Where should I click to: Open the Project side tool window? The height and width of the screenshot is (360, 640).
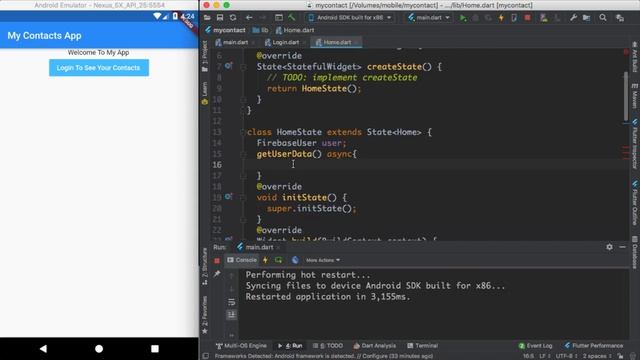coord(205,56)
